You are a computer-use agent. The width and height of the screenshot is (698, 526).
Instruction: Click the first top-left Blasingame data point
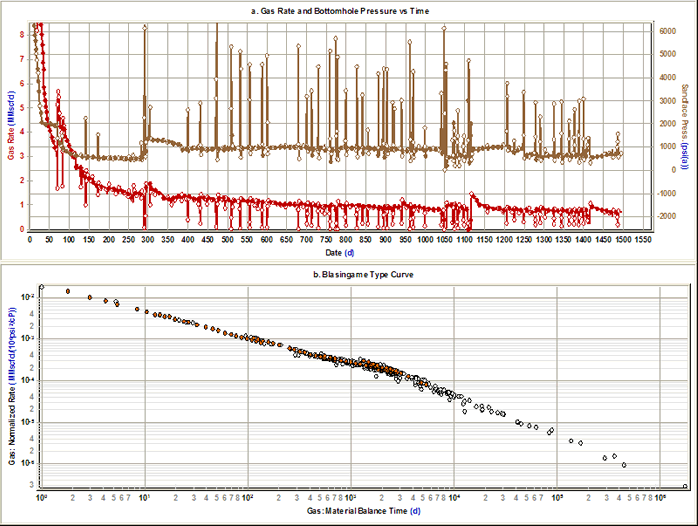(42, 287)
